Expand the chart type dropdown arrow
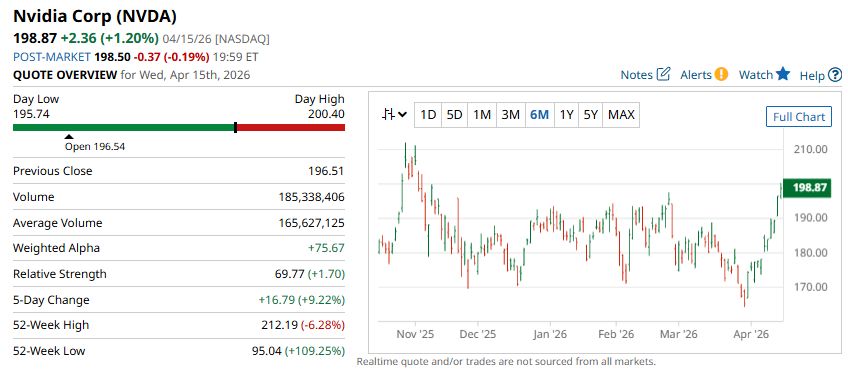 (x=402, y=115)
